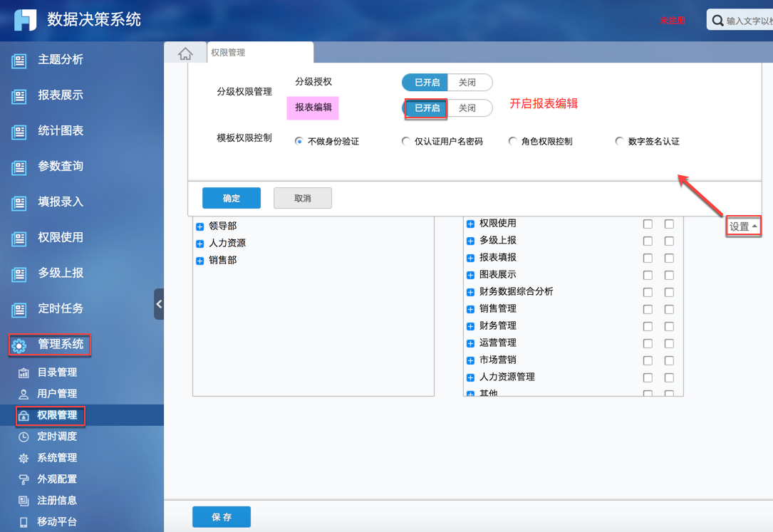Viewport: 773px width, 532px height.
Task: Tick the second checkbox for 多级上报 row
Action: tap(669, 241)
